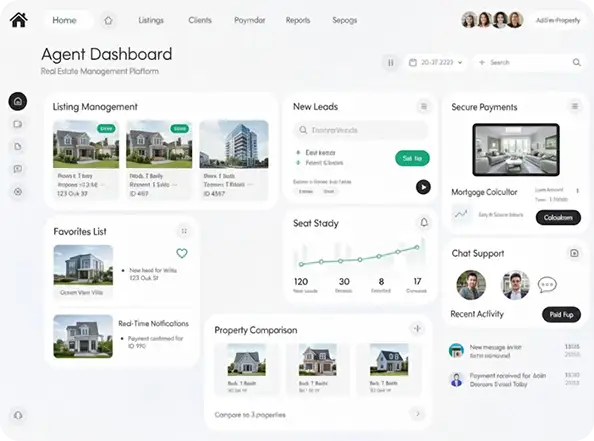
Task: Click the New Leads search input field
Action: click(361, 130)
